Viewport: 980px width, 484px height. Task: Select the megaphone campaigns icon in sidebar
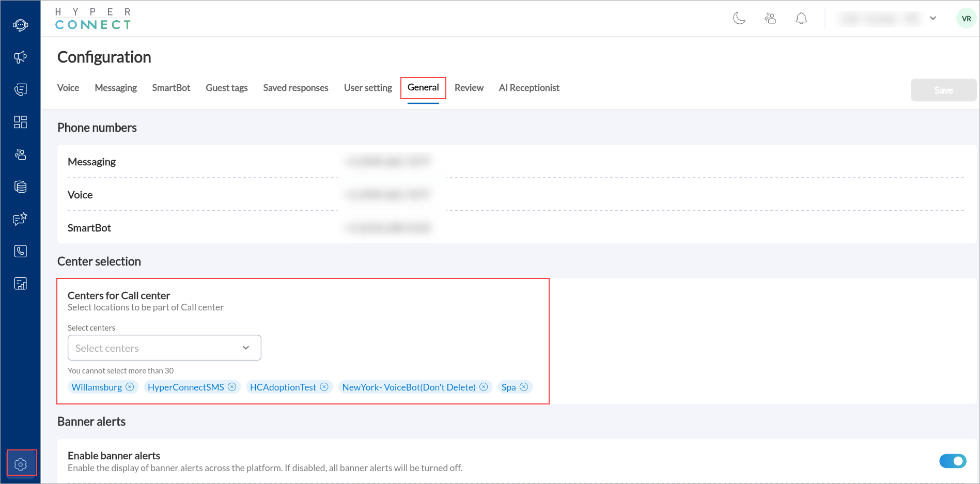[x=21, y=57]
